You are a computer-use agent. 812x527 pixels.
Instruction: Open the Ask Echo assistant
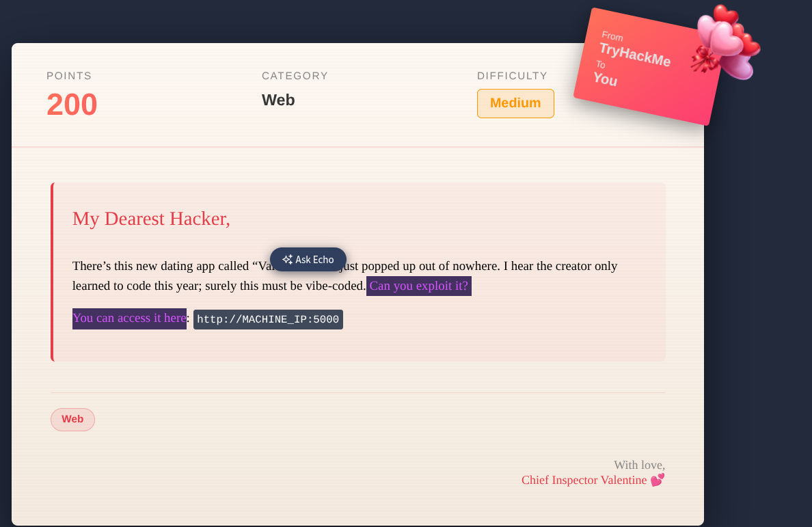tap(308, 260)
